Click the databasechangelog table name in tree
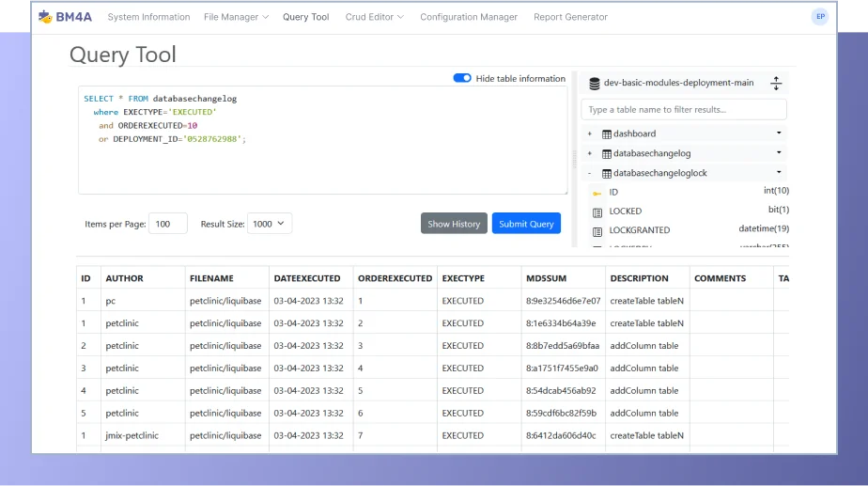The image size is (868, 486). (x=652, y=153)
